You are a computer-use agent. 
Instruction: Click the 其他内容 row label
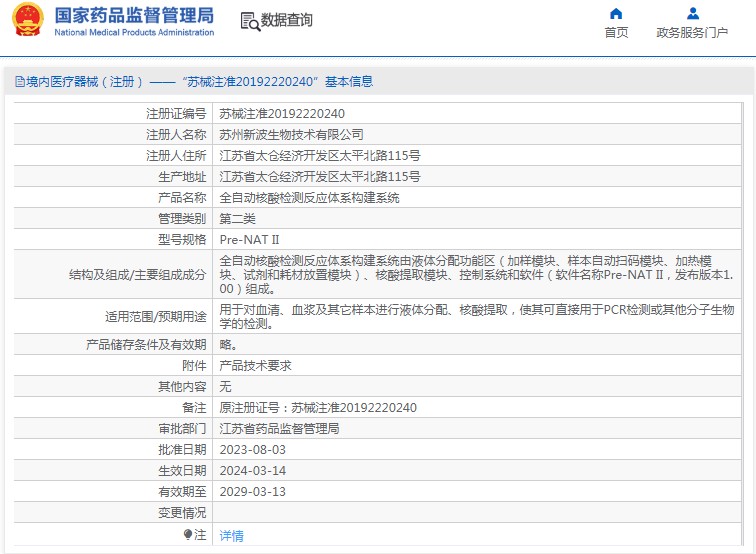coord(182,387)
